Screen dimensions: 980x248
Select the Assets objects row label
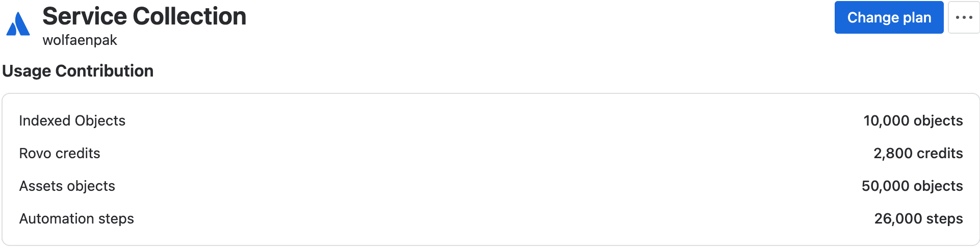pos(67,186)
